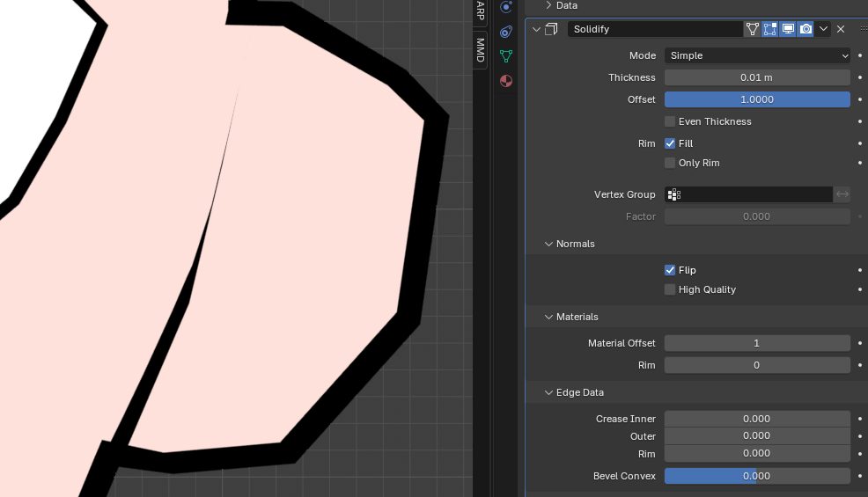
Task: Open the Mode dropdown showing Simple
Action: pos(757,55)
